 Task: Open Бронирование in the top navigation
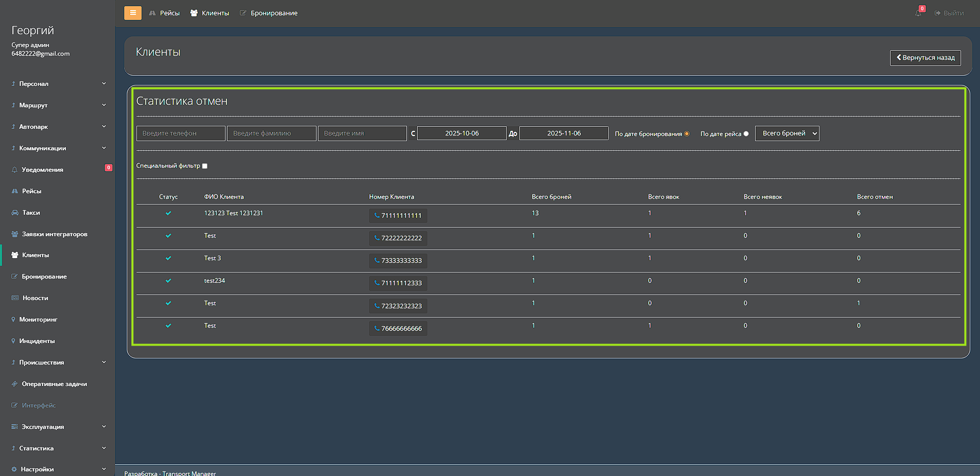269,13
